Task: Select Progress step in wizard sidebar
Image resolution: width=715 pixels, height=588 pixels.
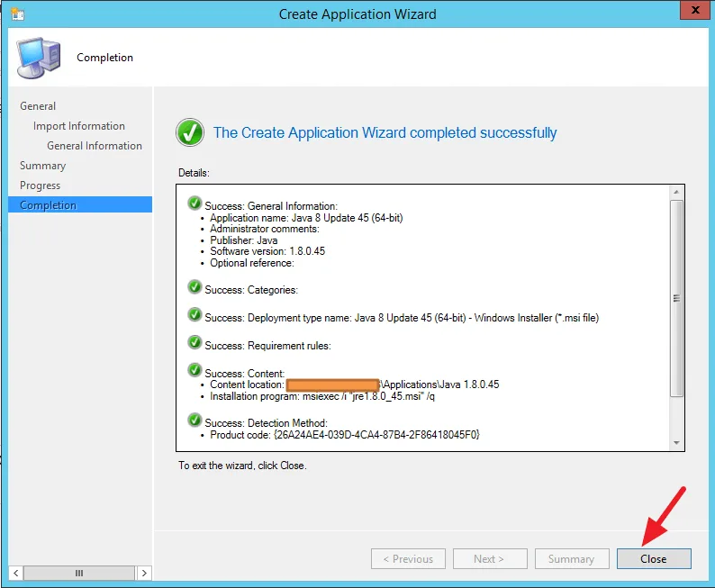Action: pos(41,185)
